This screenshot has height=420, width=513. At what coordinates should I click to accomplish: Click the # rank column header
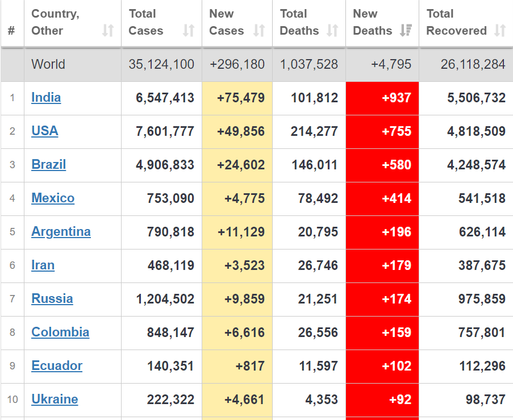pyautogui.click(x=11, y=31)
